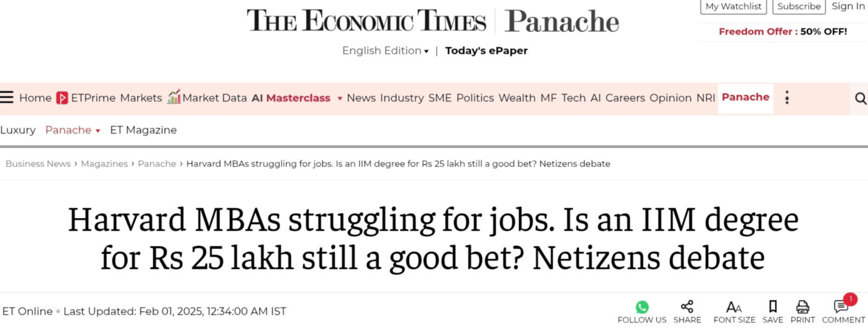Open the Font Size icon
The width and height of the screenshot is (868, 328).
pyautogui.click(x=734, y=307)
